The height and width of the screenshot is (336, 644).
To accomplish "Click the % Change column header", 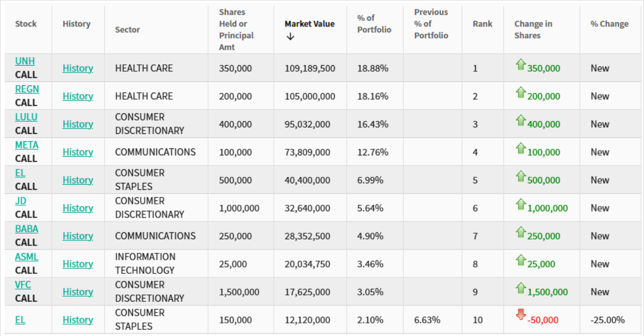I will coord(609,24).
